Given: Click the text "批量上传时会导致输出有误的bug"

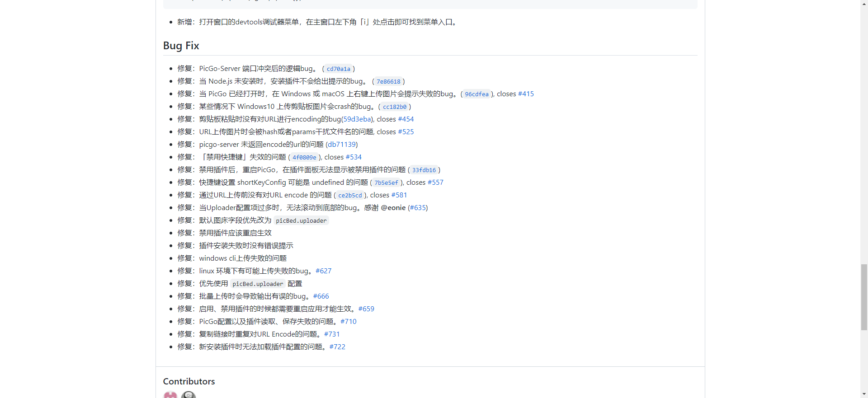Looking at the screenshot, I should [252, 296].
